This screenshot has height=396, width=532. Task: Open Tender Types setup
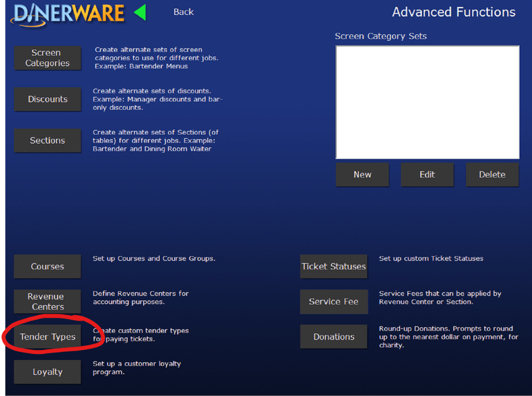pyautogui.click(x=47, y=336)
